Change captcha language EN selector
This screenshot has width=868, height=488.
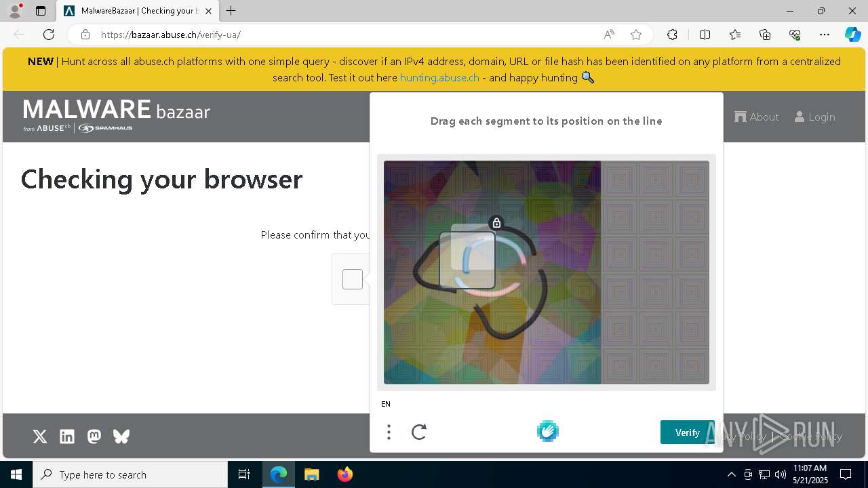coord(386,404)
